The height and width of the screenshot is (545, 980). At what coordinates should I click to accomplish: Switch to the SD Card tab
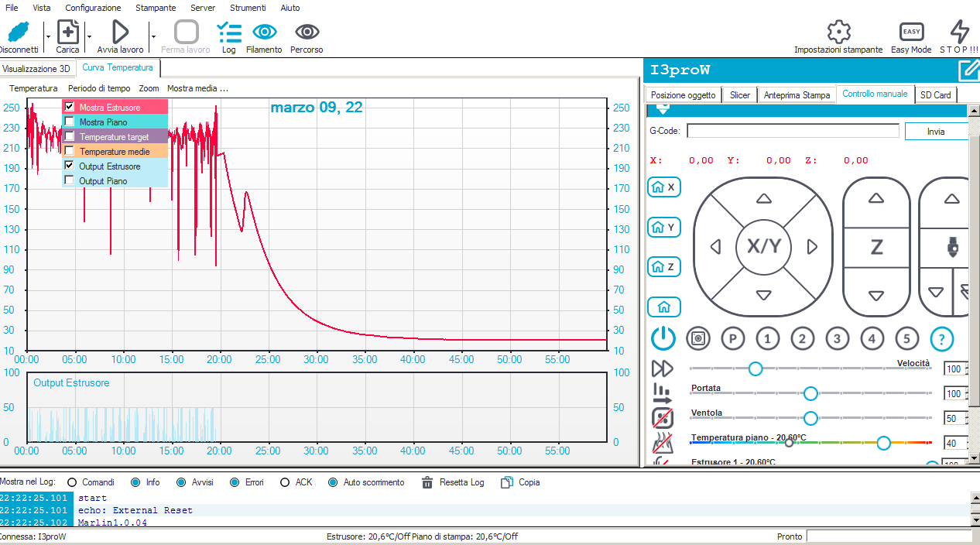(935, 94)
